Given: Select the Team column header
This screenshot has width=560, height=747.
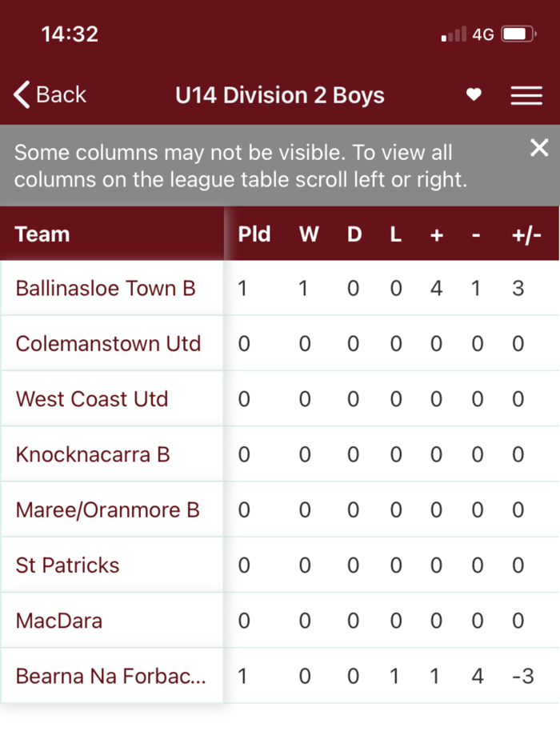Looking at the screenshot, I should (x=42, y=234).
